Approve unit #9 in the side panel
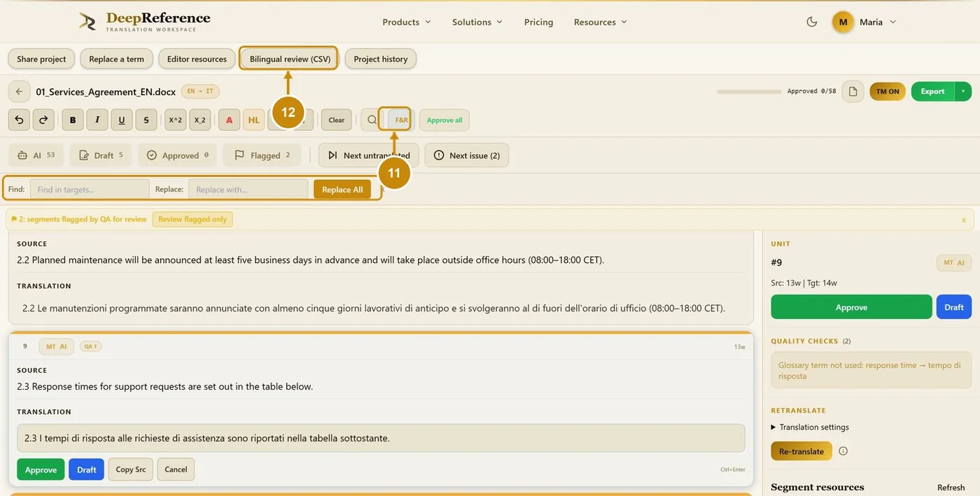Image resolution: width=980 pixels, height=496 pixels. [x=851, y=307]
